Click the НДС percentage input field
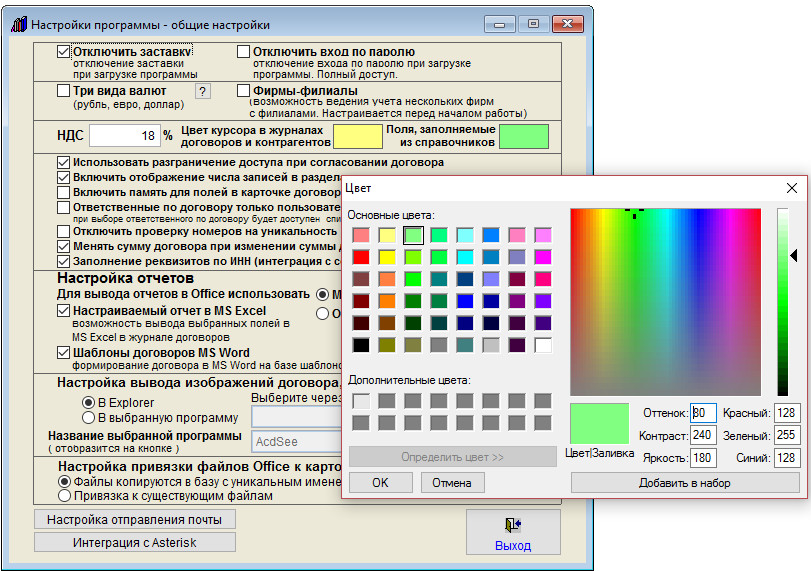This screenshot has width=811, height=571. [125, 136]
